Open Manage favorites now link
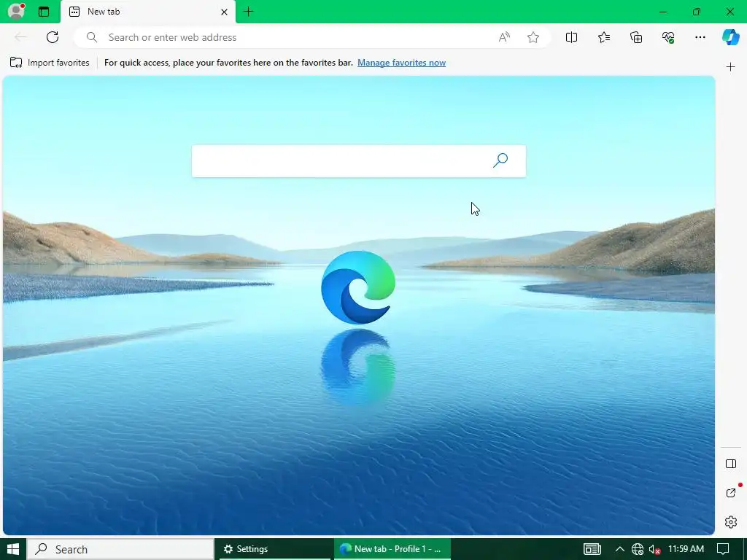This screenshot has height=560, width=747. pyautogui.click(x=402, y=63)
